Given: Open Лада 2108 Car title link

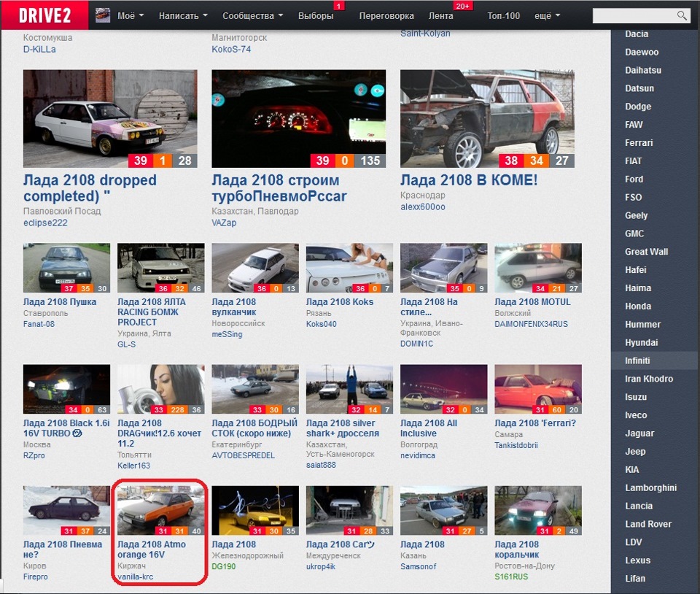Looking at the screenshot, I should (341, 544).
